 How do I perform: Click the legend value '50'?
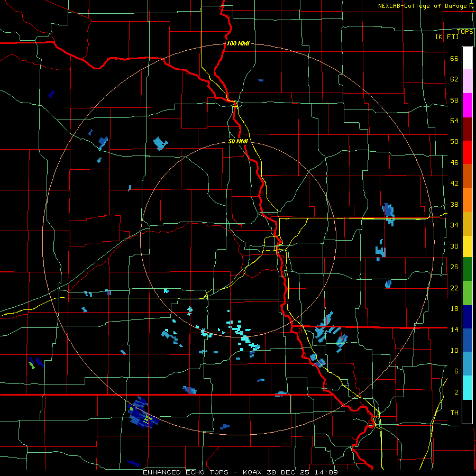[x=454, y=142]
